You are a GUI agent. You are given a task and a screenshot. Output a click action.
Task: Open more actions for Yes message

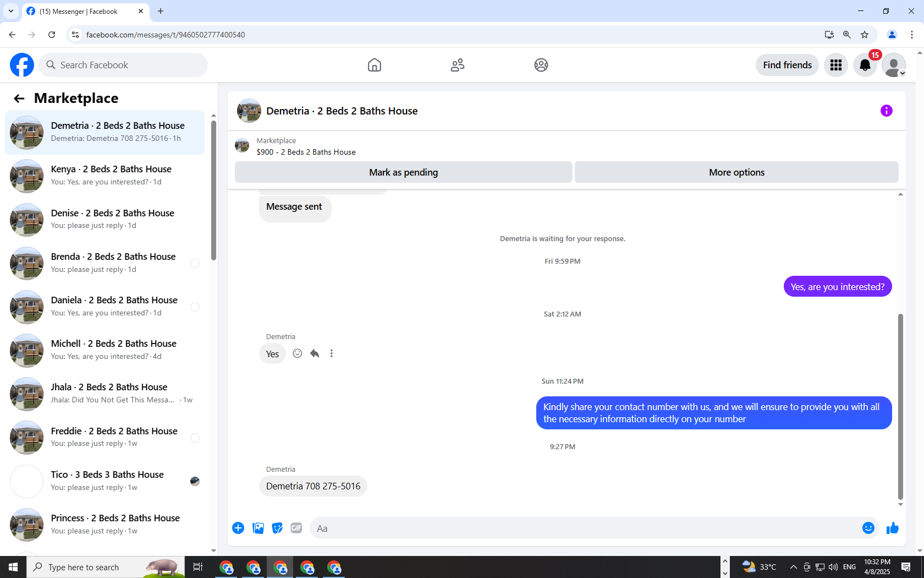pos(332,353)
